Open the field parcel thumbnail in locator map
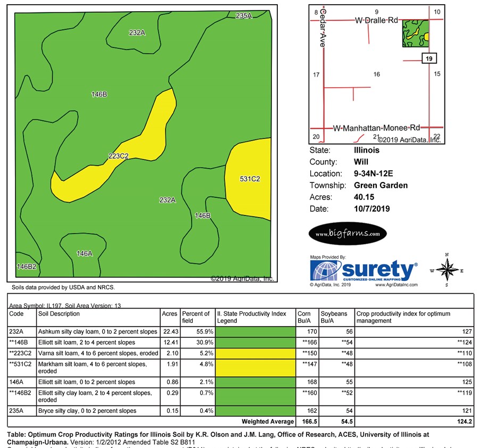Screen dimensions: 479x448 [x=416, y=34]
